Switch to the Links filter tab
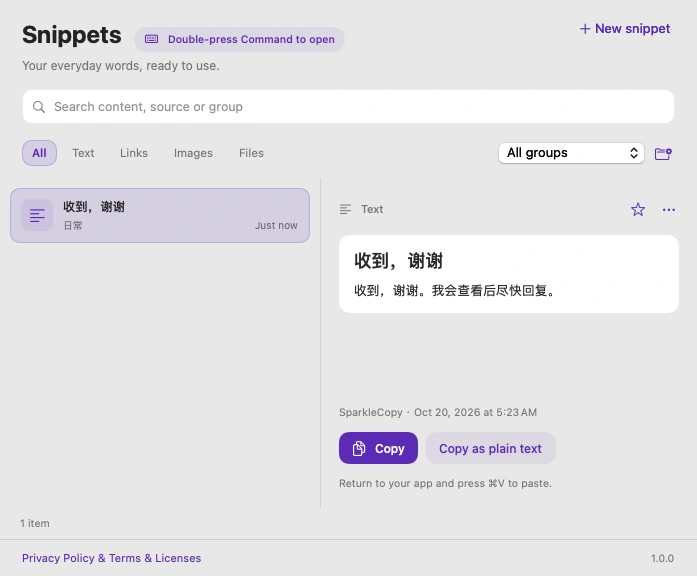Image resolution: width=697 pixels, height=576 pixels. [134, 153]
